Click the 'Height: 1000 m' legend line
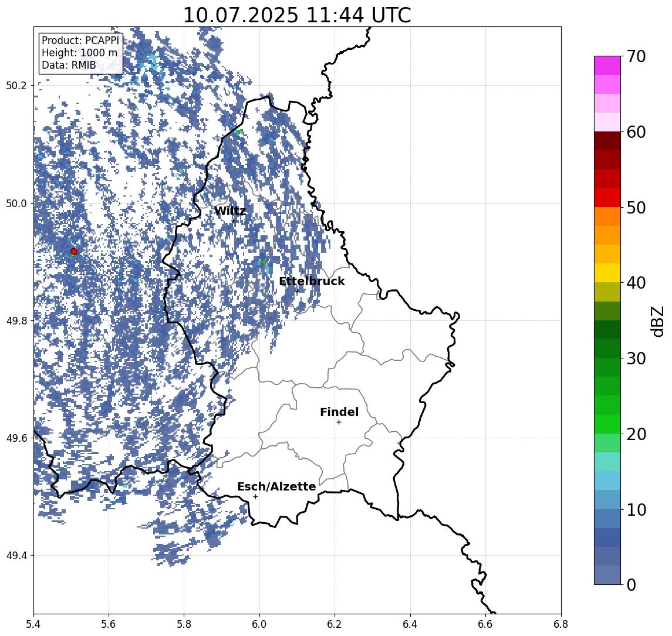 click(79, 53)
